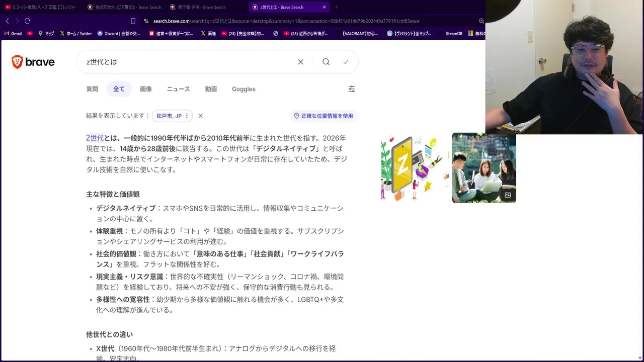Open the Z phone illustration thumbnail
This screenshot has width=644, height=362.
pyautogui.click(x=415, y=168)
